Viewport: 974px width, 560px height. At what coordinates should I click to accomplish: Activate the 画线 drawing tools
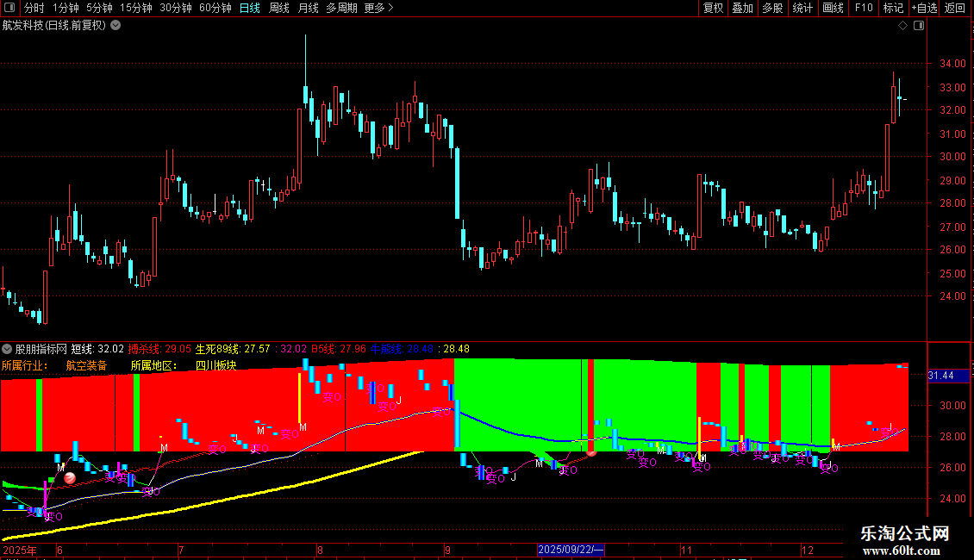833,8
